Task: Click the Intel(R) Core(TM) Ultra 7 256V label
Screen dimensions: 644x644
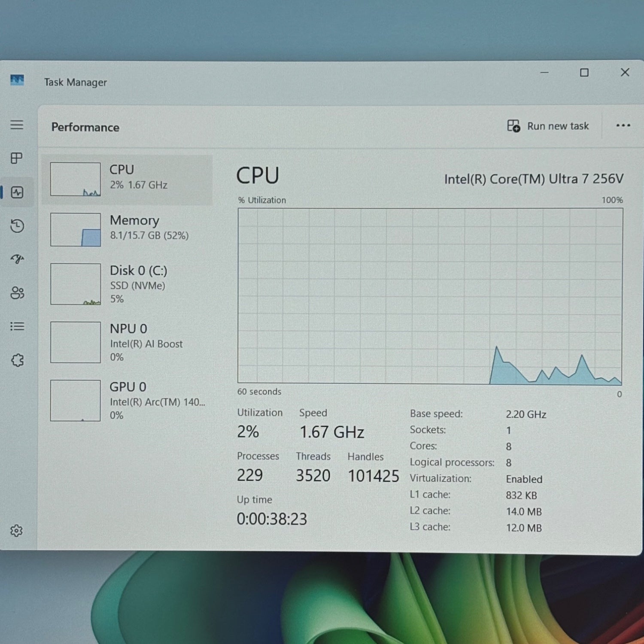Action: click(534, 179)
